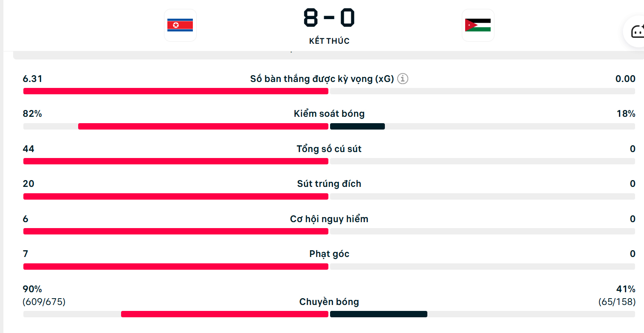Open the xG info tooltip icon
644x333 pixels.
(403, 79)
